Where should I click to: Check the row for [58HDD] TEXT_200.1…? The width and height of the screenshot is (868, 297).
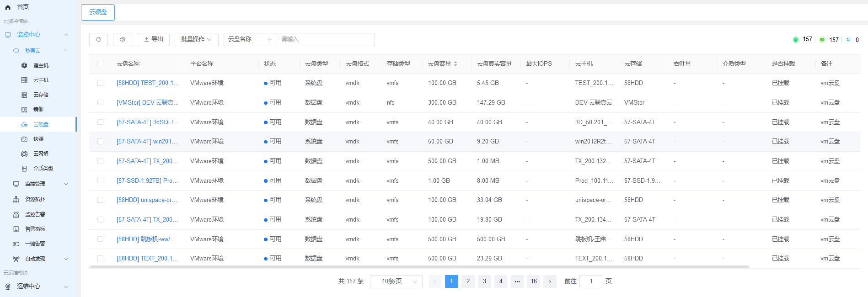tap(100, 258)
